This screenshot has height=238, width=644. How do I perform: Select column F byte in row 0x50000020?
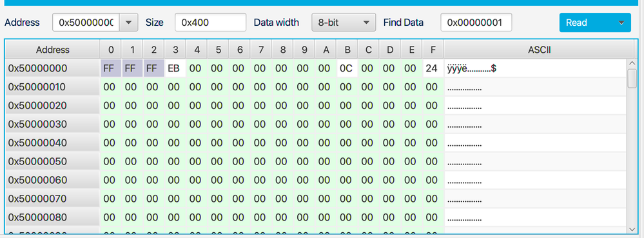pos(433,106)
